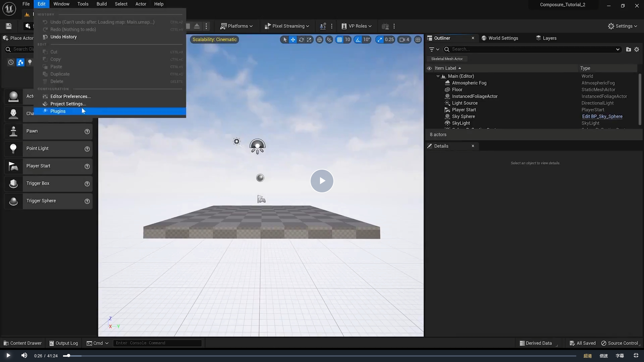Select the Basic actors category icon
644x362 pixels.
20,62
